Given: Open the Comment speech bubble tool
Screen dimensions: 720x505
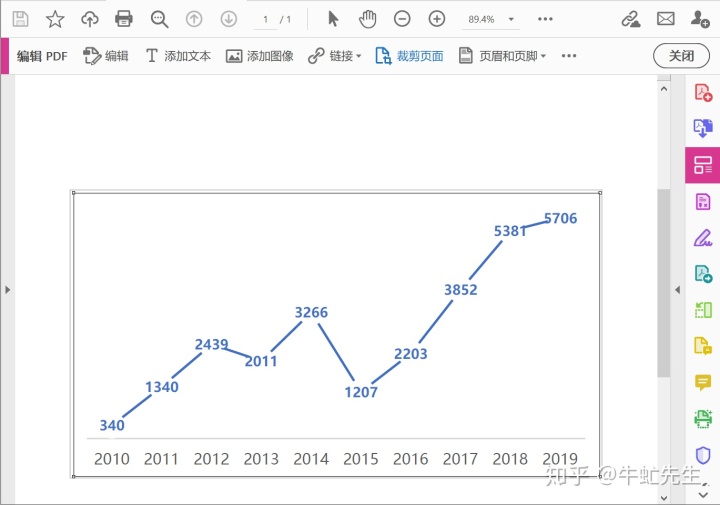Looking at the screenshot, I should pos(703,382).
